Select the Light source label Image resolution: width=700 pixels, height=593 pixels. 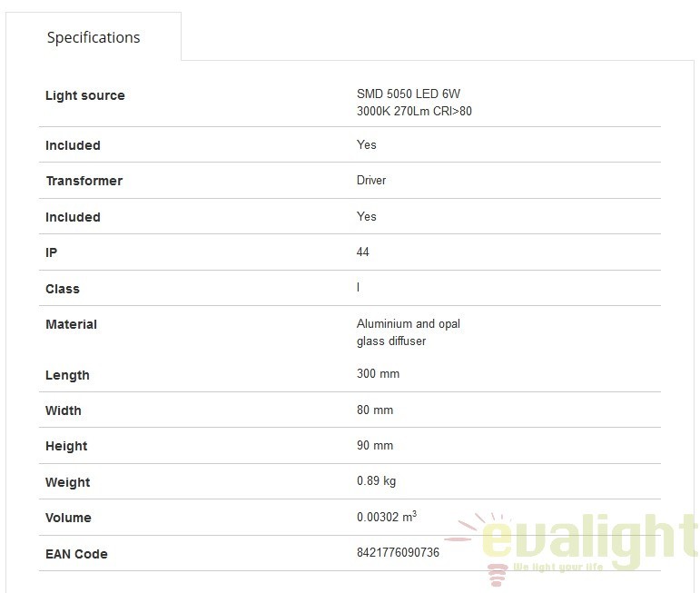84,95
